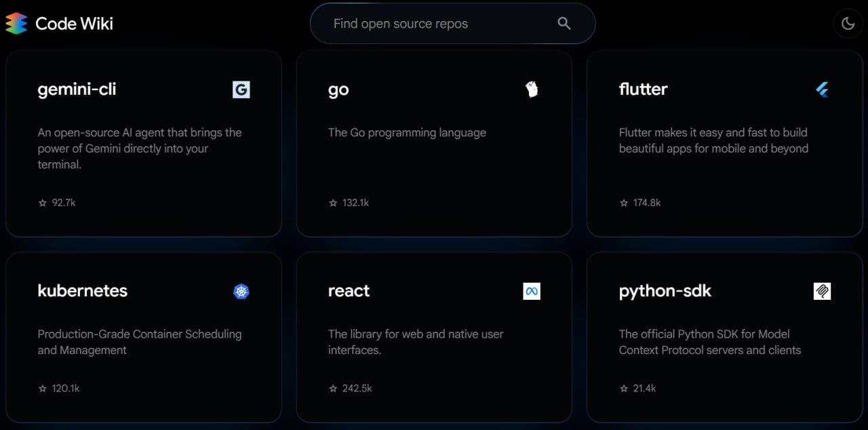The image size is (868, 430).
Task: Click the 92.7k star count
Action: pyautogui.click(x=64, y=203)
